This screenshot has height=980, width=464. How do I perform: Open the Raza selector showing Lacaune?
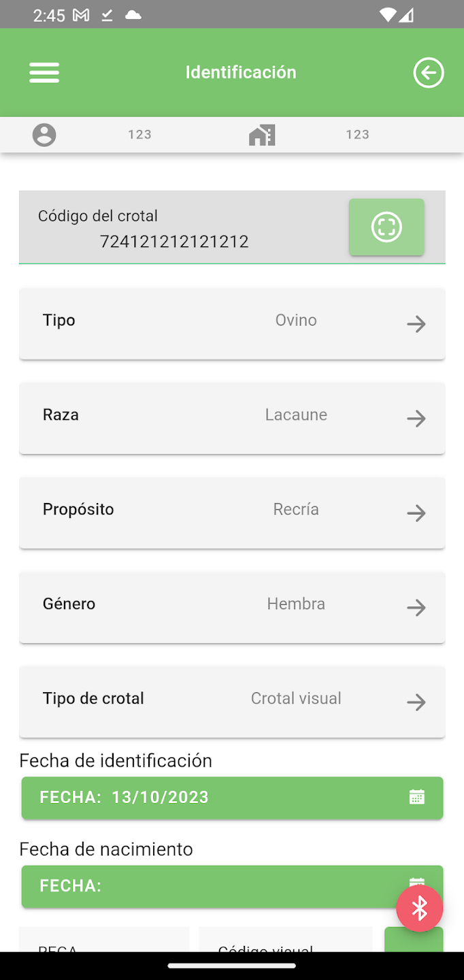[232, 418]
